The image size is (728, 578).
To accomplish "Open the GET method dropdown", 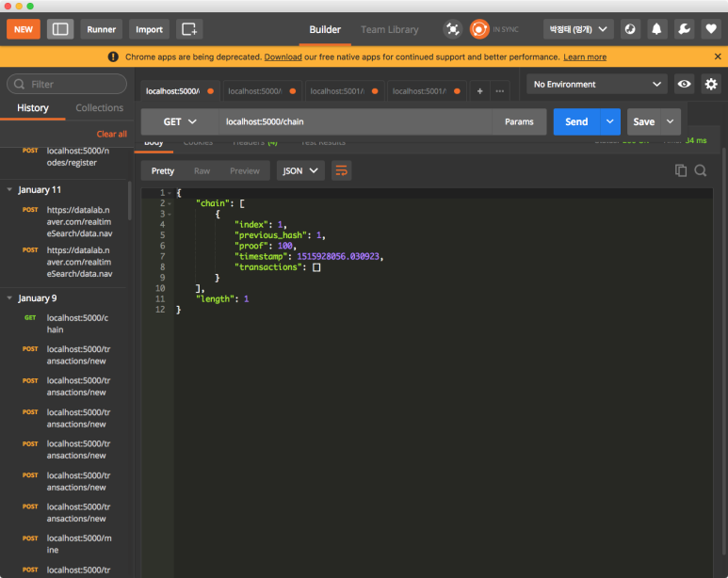I will 180,121.
